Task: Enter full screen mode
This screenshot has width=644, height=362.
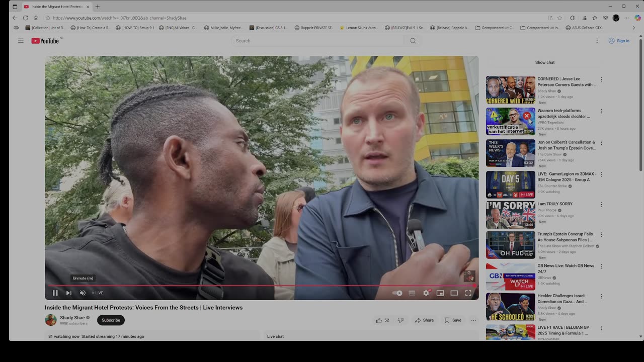Action: [468, 293]
